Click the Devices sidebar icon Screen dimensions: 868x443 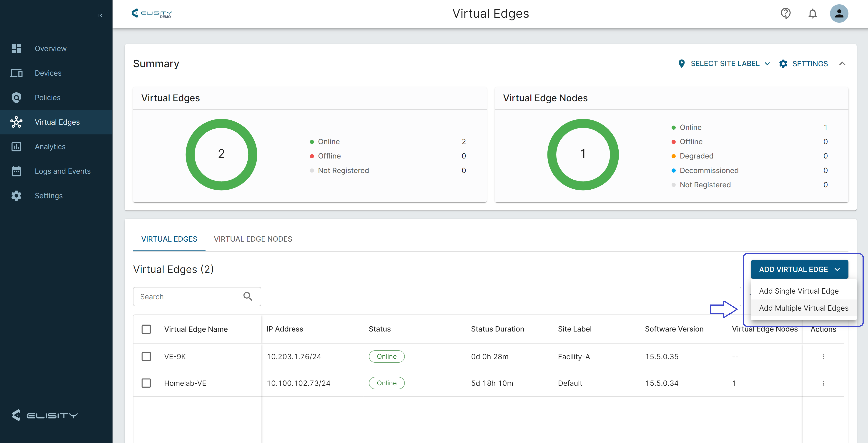[16, 73]
